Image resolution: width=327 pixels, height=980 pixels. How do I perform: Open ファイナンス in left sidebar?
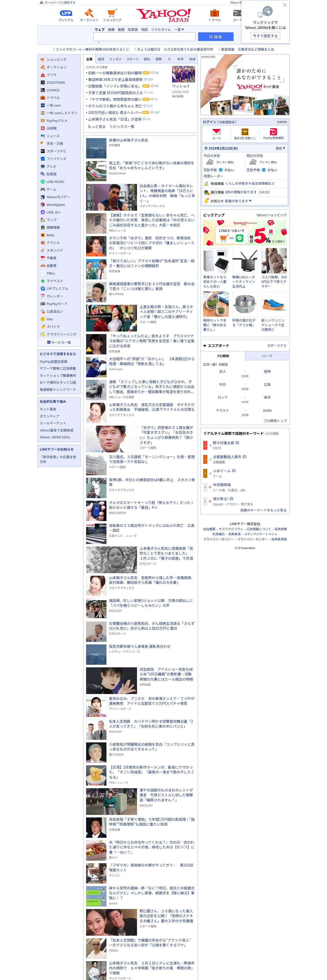56,159
